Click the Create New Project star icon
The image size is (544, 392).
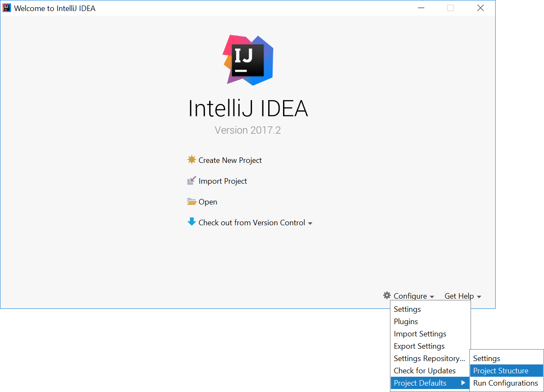(x=192, y=160)
